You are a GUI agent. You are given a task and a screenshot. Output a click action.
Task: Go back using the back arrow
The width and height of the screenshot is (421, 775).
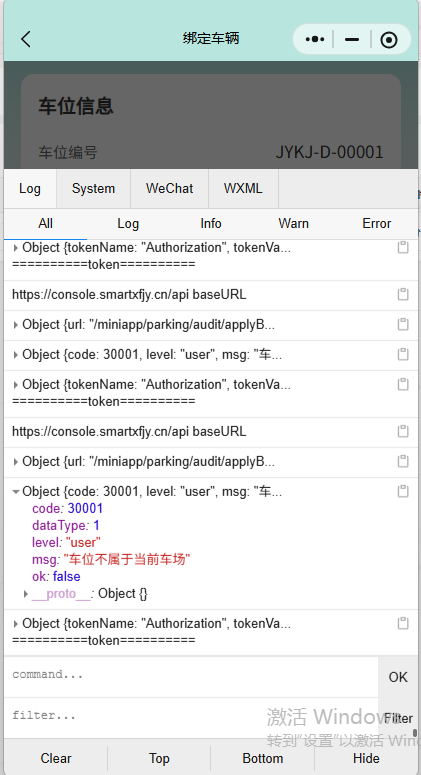click(26, 39)
